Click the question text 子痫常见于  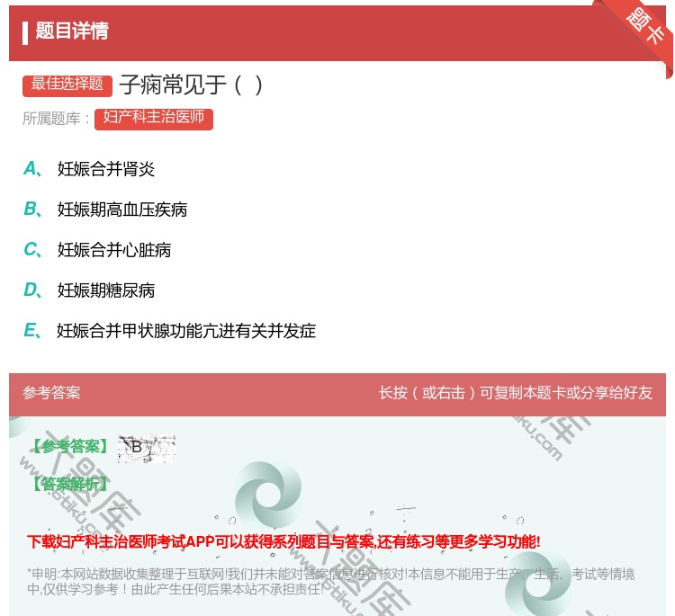click(x=191, y=85)
